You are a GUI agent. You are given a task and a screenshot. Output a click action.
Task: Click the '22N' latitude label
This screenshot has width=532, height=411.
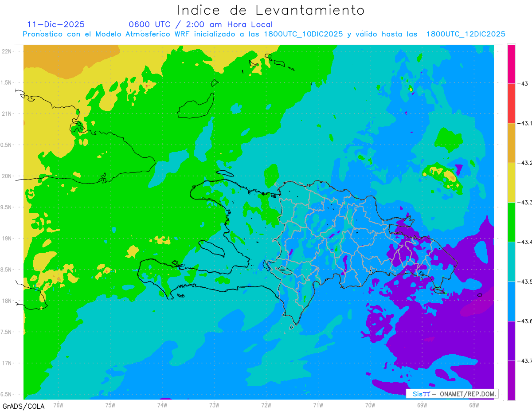pos(7,51)
